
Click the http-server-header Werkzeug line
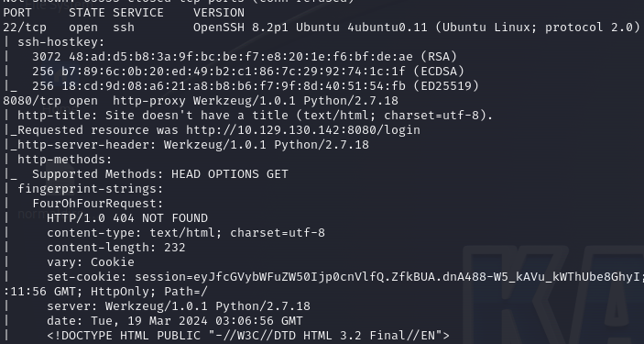(x=193, y=145)
